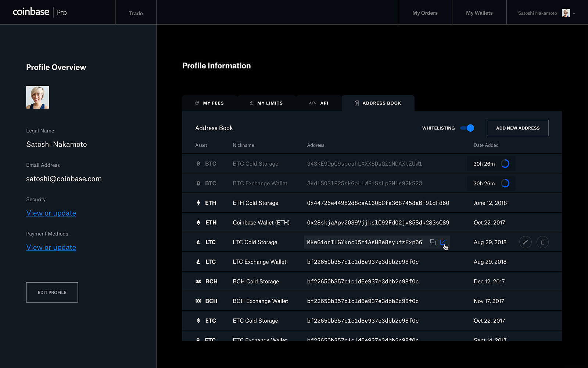Viewport: 588px width, 368px height.
Task: Click the Nov 17, 2017 date
Action: tap(489, 301)
